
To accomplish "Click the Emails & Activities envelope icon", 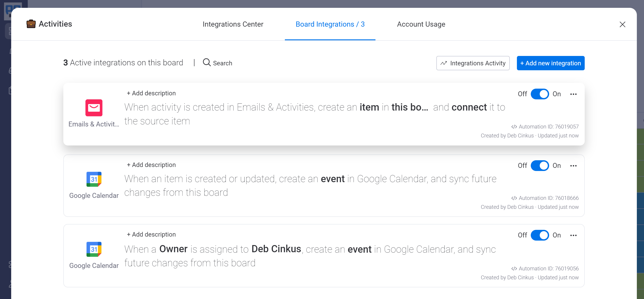I will coord(94,108).
